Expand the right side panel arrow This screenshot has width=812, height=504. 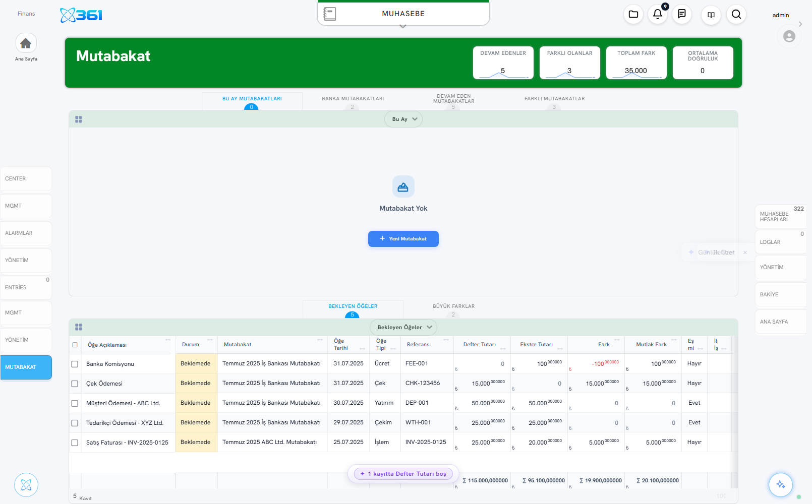[x=800, y=24]
